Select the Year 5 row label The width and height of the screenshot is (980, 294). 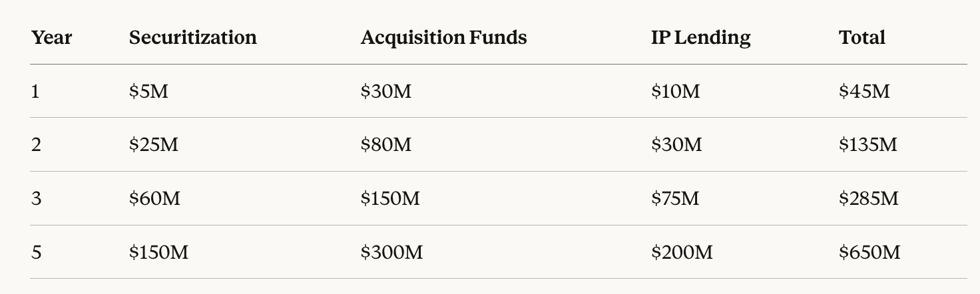pyautogui.click(x=36, y=252)
